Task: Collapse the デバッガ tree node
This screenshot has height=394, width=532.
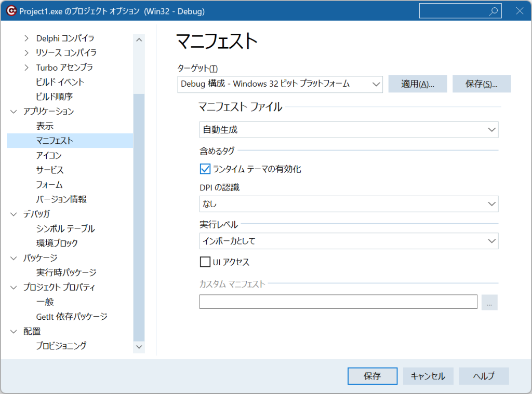Action: coord(14,214)
